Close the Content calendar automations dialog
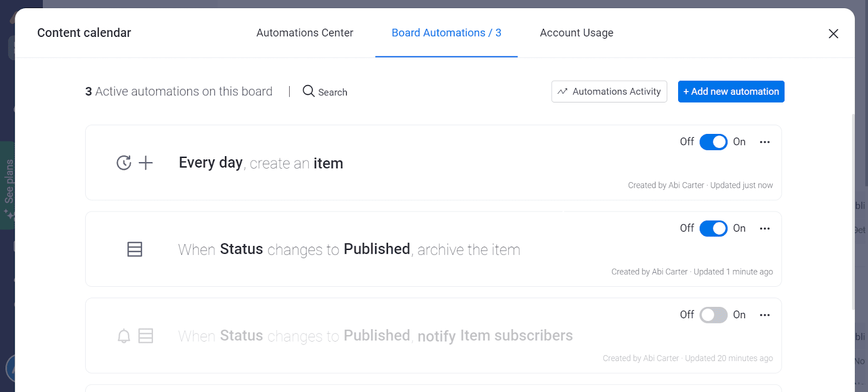This screenshot has height=392, width=868. coord(833,34)
